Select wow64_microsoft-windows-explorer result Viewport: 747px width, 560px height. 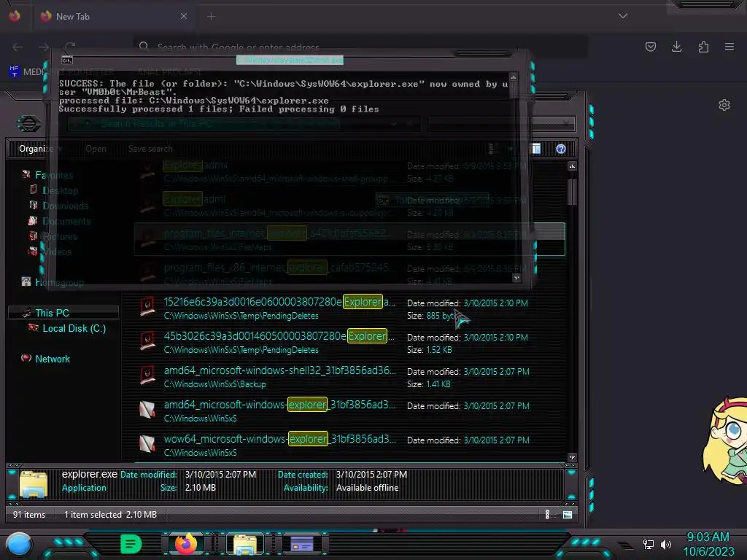tap(349, 446)
